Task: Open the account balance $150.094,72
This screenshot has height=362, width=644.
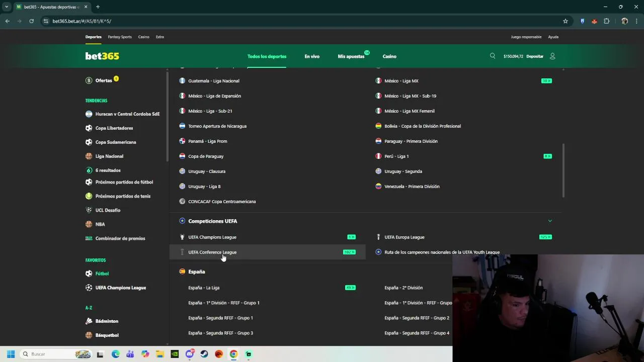Action: click(x=513, y=56)
